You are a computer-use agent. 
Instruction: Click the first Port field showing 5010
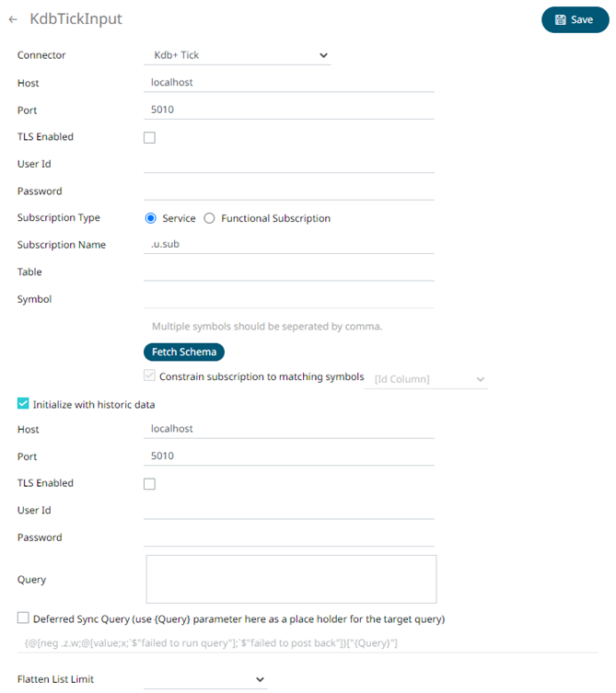tap(289, 110)
